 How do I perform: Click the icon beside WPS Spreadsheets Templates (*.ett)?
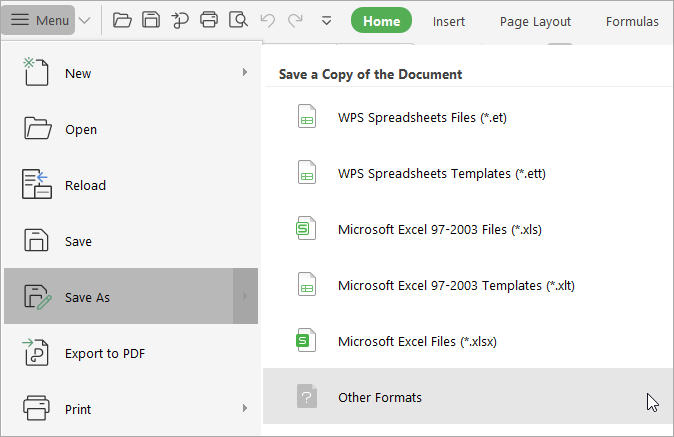(x=307, y=172)
